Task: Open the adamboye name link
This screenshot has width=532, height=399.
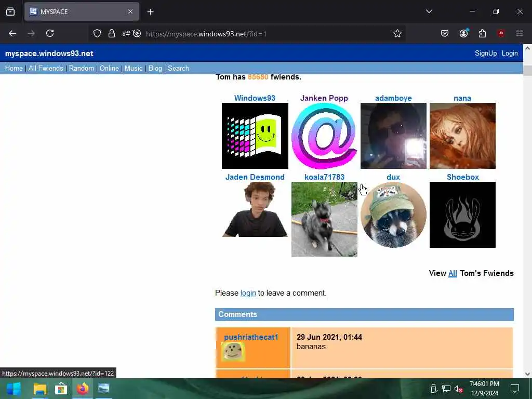Action: tap(394, 98)
